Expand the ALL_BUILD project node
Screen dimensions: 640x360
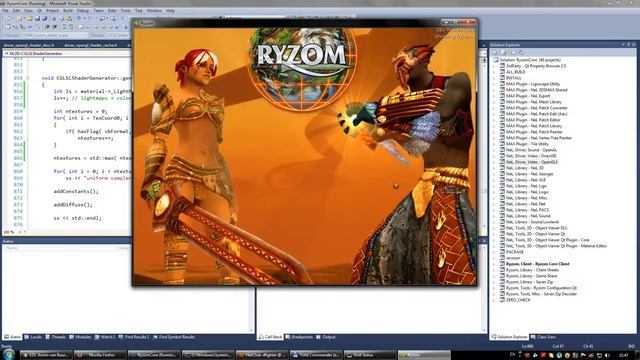click(493, 72)
